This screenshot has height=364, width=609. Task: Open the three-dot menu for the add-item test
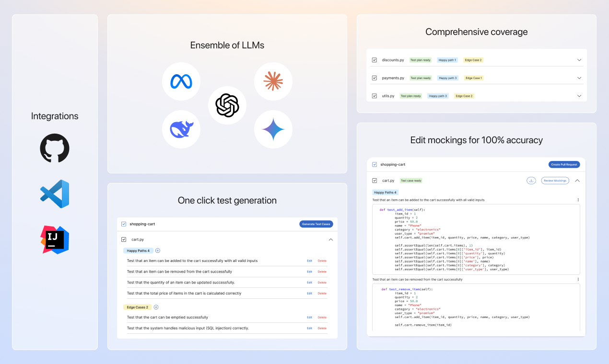pyautogui.click(x=578, y=200)
